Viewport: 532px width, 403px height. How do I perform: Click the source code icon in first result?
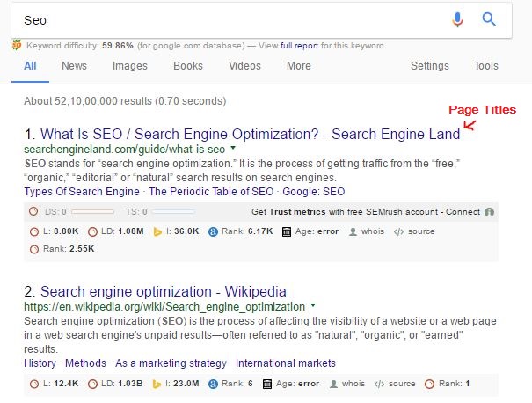[398, 231]
